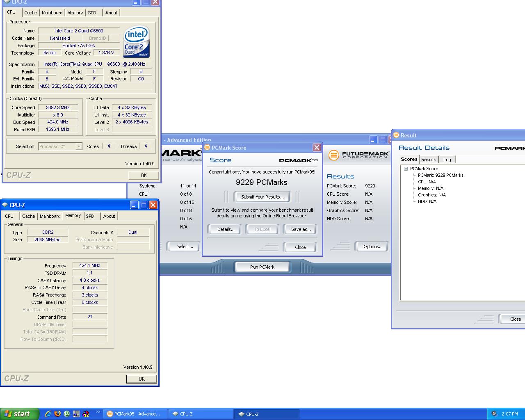This screenshot has height=420, width=525.
Task: Minimize the Memory CPU-Z window
Action: [134, 205]
